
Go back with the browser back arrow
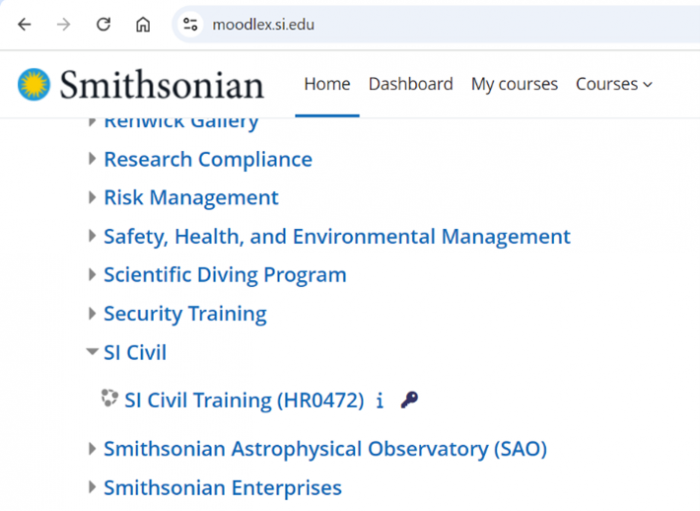25,25
